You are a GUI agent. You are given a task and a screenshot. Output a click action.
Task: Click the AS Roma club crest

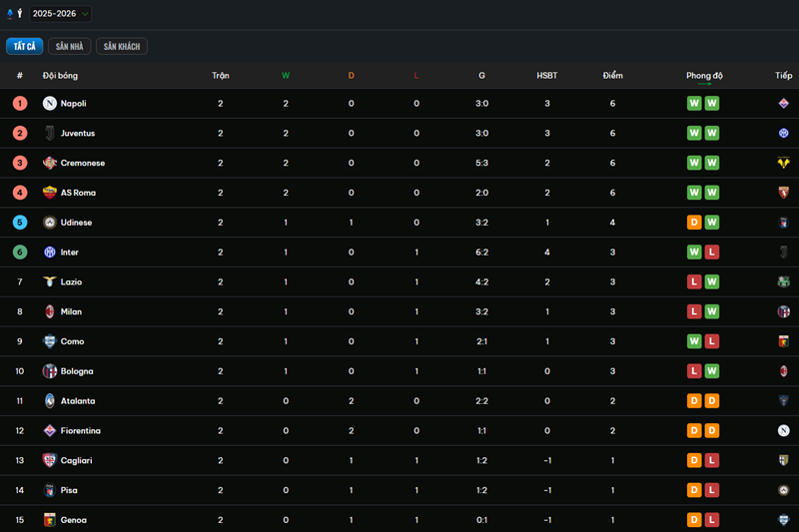[x=49, y=193]
